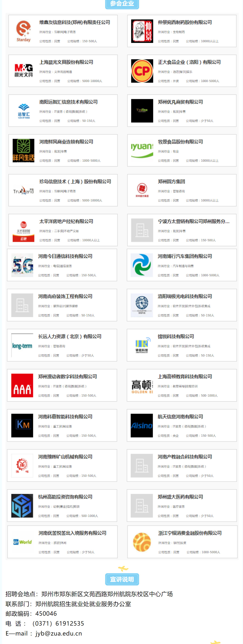This screenshot has width=243, height=644.
Task: Open 河南优签悦签出入境服务有限公司 title
Action: [x=73, y=533]
